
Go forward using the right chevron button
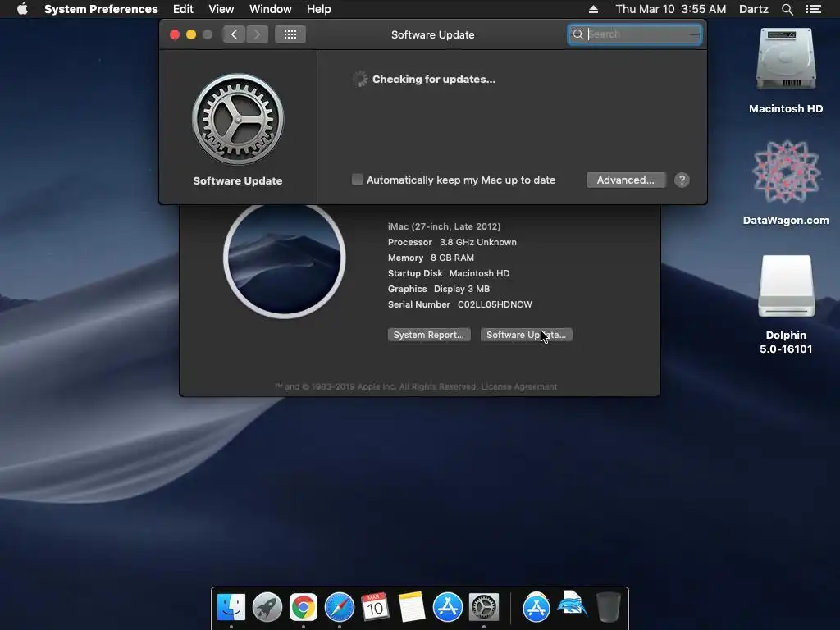point(257,34)
